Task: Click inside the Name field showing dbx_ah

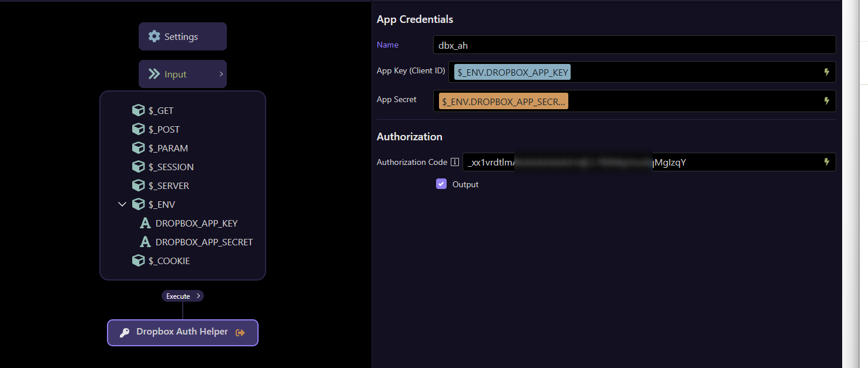Action: click(x=588, y=44)
